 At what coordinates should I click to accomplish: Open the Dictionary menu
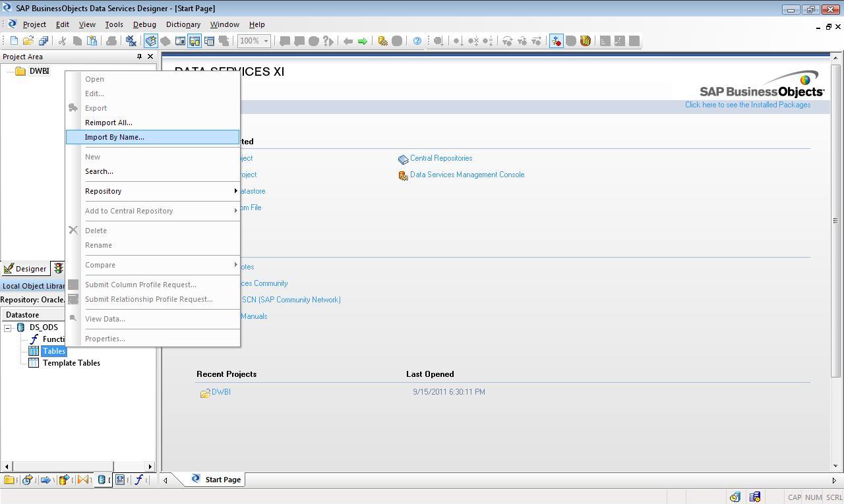tap(183, 24)
